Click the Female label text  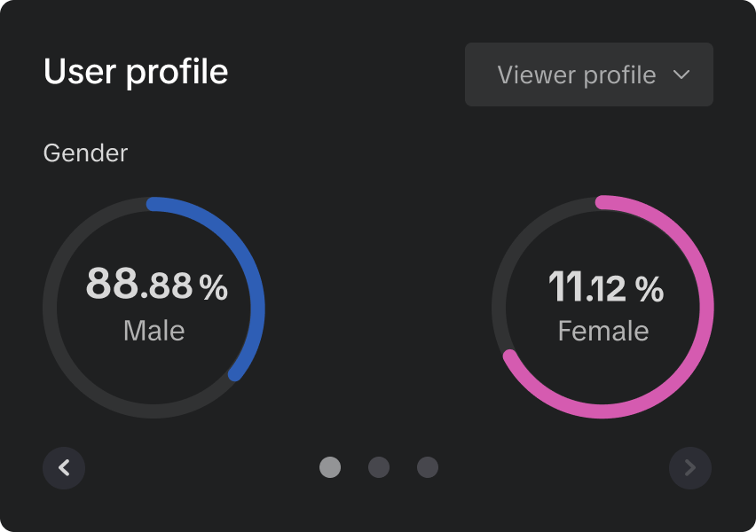[603, 332]
